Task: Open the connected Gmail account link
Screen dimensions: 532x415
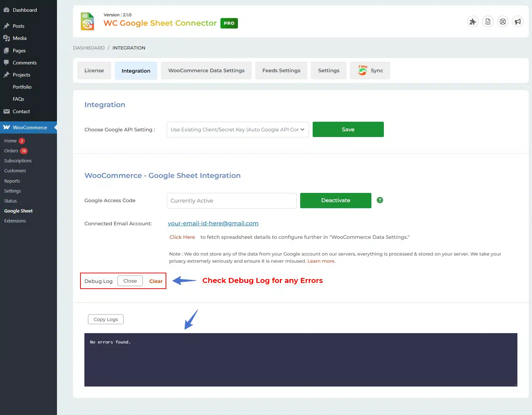Action: [x=213, y=223]
